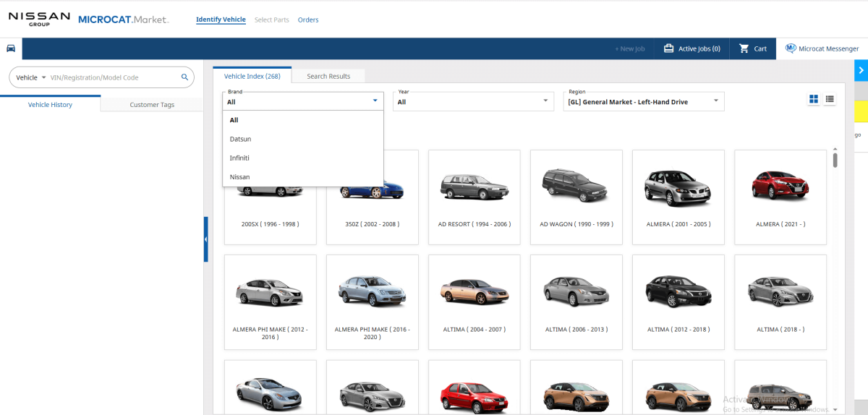Click the search magnifier icon
Image resolution: width=868 pixels, height=415 pixels.
tap(184, 77)
